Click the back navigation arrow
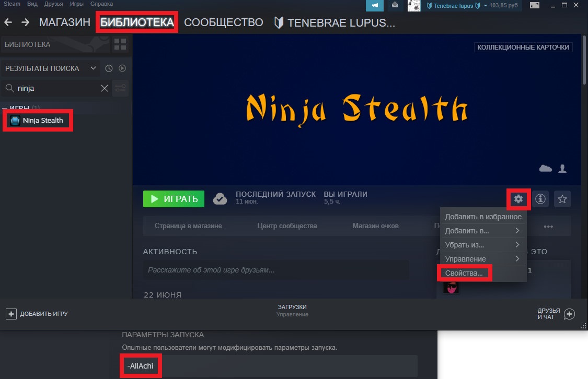This screenshot has height=379, width=588. click(x=8, y=22)
